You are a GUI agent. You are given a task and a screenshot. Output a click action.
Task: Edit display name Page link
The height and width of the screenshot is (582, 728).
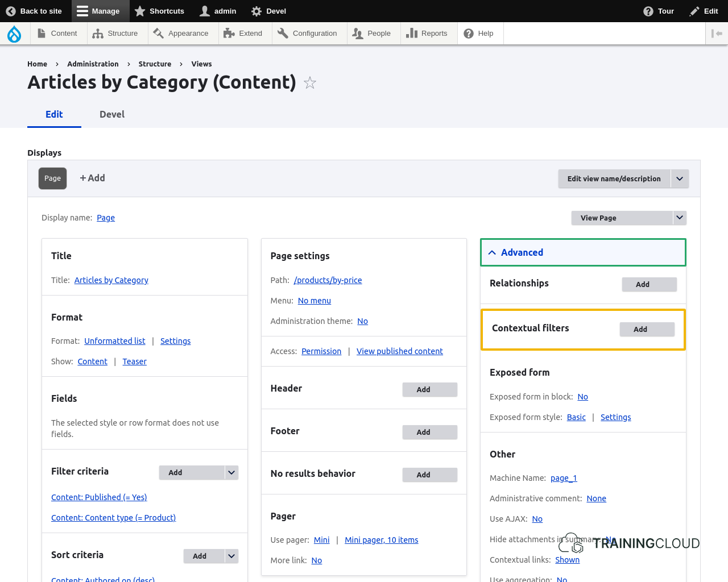[106, 218]
